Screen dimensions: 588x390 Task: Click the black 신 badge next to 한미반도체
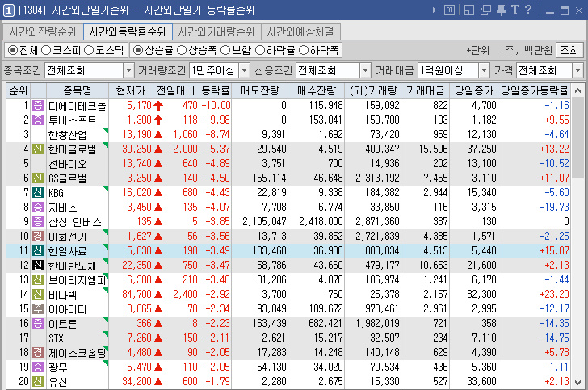point(37,266)
